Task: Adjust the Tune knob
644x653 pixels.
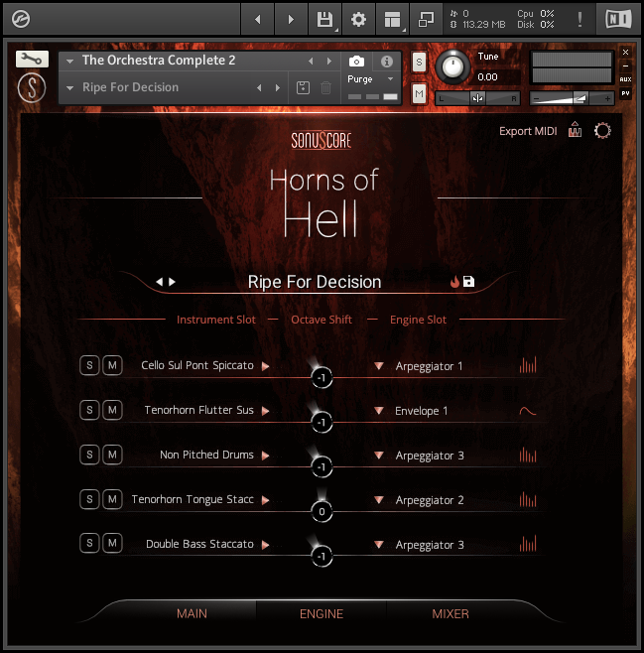Action: (x=452, y=66)
